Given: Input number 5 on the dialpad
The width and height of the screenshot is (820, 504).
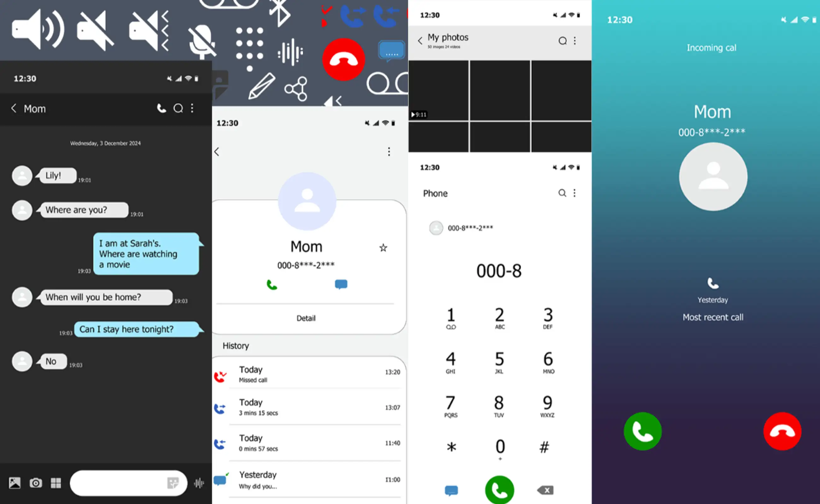Looking at the screenshot, I should (x=498, y=363).
